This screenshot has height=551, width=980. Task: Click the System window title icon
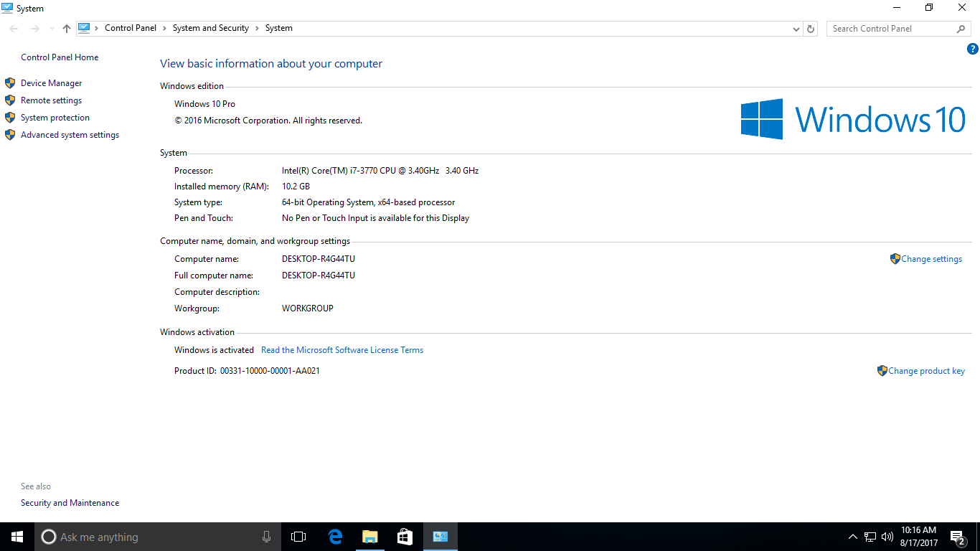pyautogui.click(x=7, y=8)
